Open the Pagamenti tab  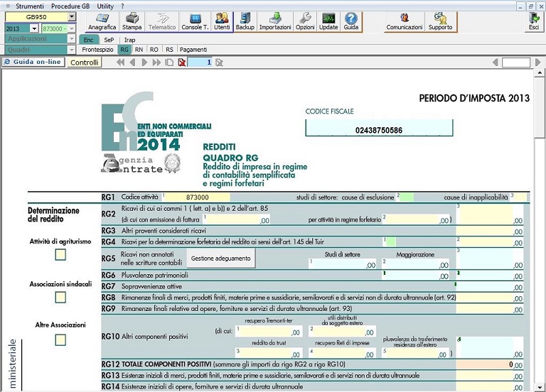(193, 50)
